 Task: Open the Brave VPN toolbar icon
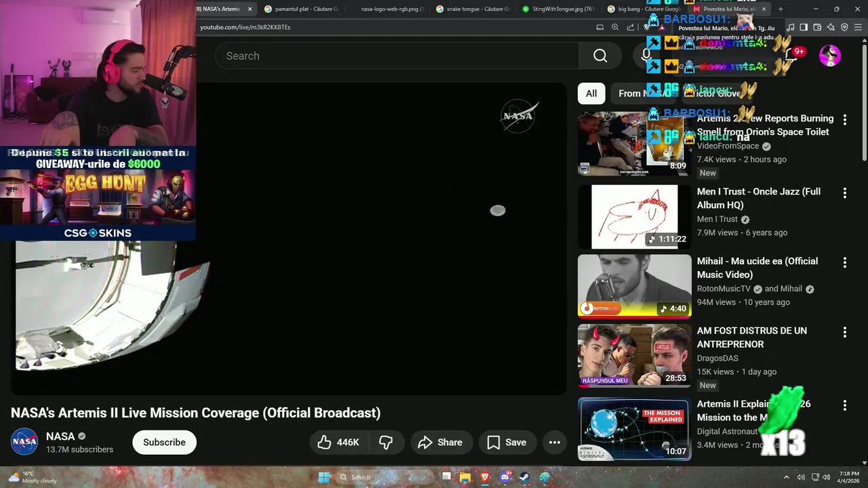[x=844, y=27]
